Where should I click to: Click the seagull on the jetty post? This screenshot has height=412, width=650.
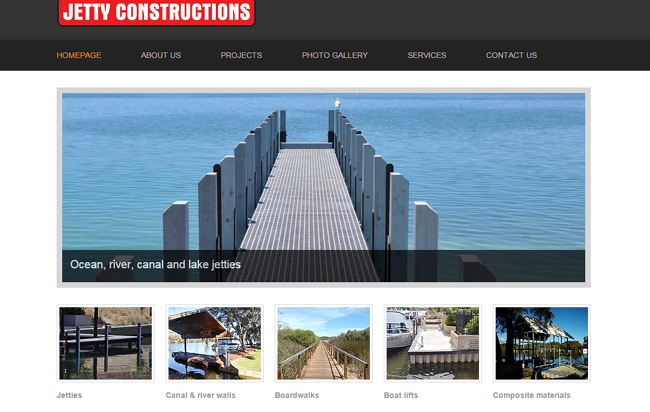pyautogui.click(x=337, y=103)
